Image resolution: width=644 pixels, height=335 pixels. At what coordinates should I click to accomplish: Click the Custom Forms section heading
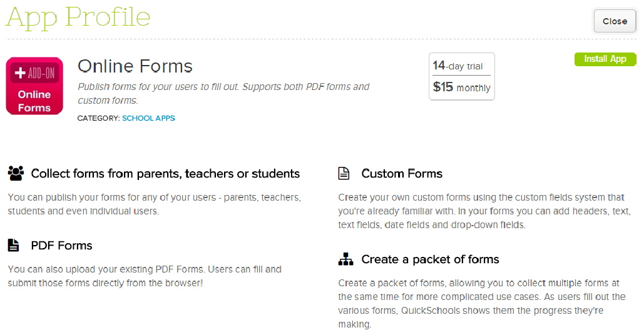(402, 174)
